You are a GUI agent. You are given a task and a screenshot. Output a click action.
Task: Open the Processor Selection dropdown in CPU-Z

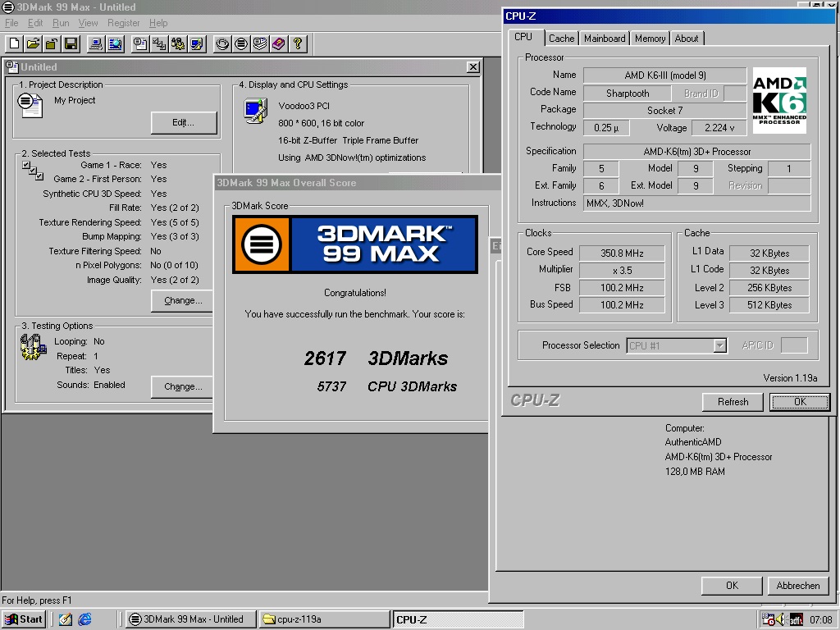pos(720,345)
